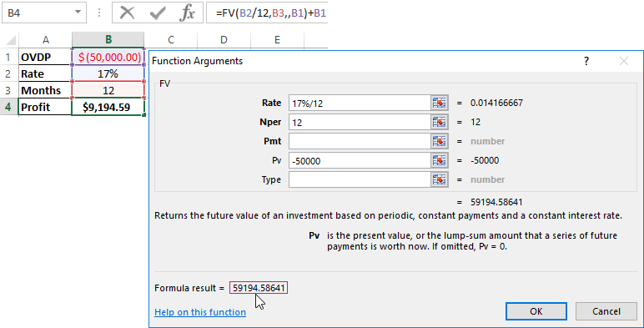Expand the Name Box dropdown arrow
The width and height of the screenshot is (644, 328).
point(78,13)
